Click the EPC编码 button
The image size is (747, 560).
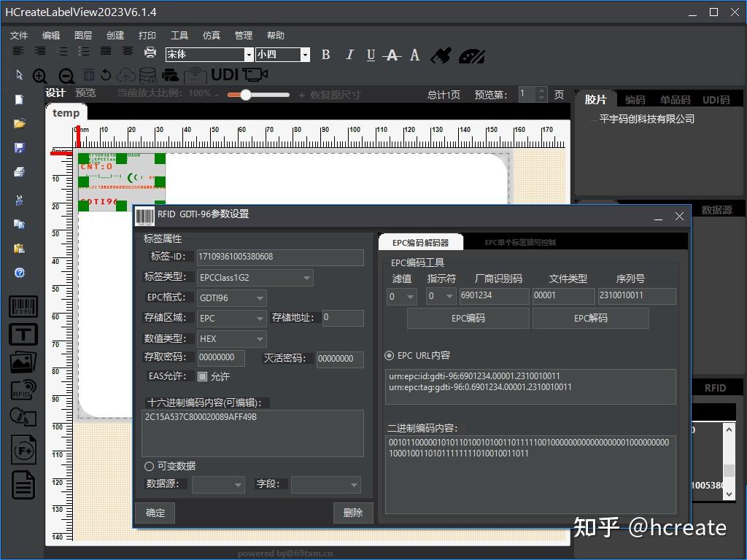coord(468,318)
